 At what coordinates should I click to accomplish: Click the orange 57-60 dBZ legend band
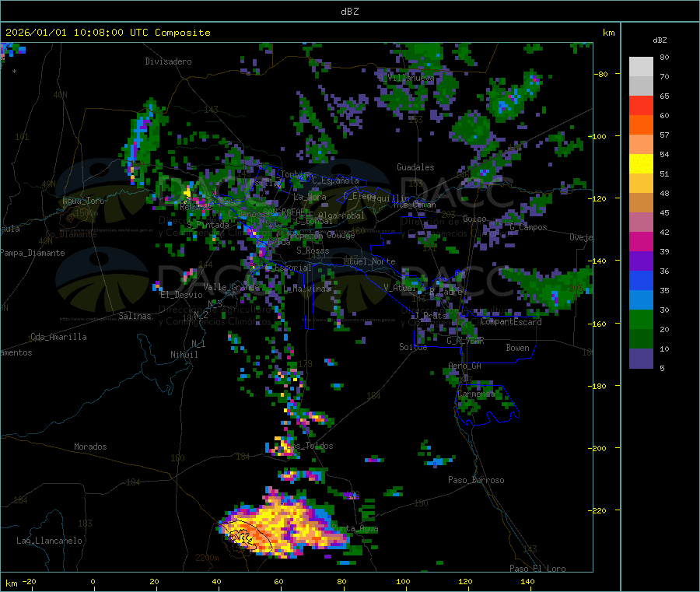(641, 125)
